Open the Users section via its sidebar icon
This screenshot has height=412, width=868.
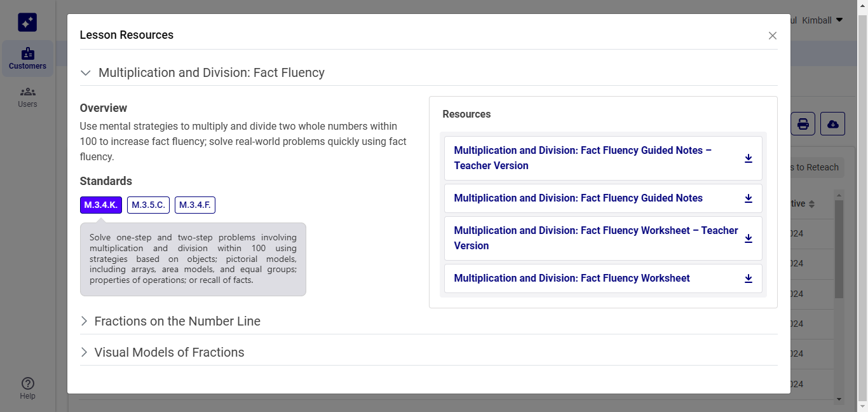(x=27, y=97)
